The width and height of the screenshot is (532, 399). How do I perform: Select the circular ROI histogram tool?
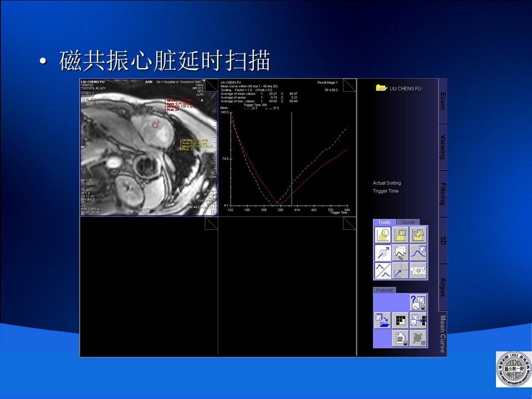(x=383, y=234)
